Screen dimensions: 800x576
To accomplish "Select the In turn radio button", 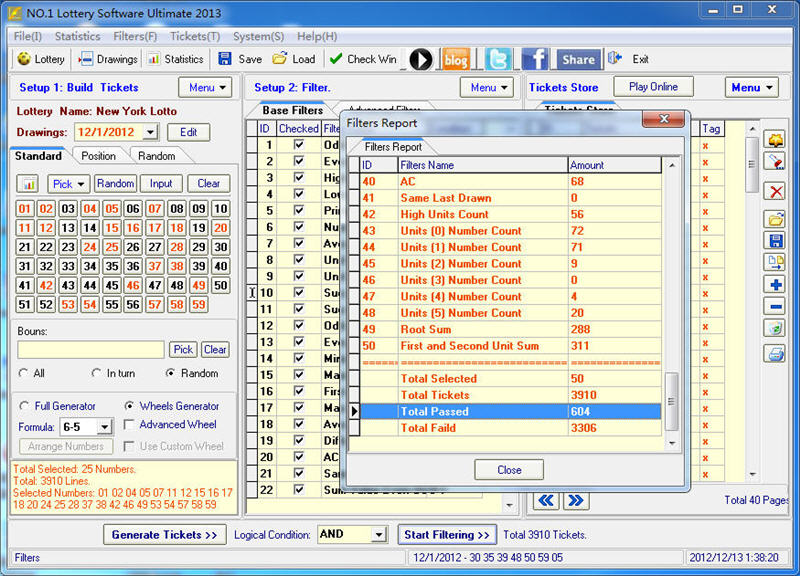I will click(96, 373).
